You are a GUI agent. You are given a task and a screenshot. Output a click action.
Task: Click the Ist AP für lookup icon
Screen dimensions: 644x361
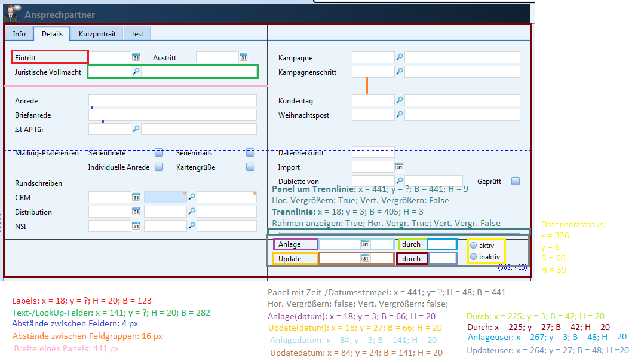pos(136,129)
